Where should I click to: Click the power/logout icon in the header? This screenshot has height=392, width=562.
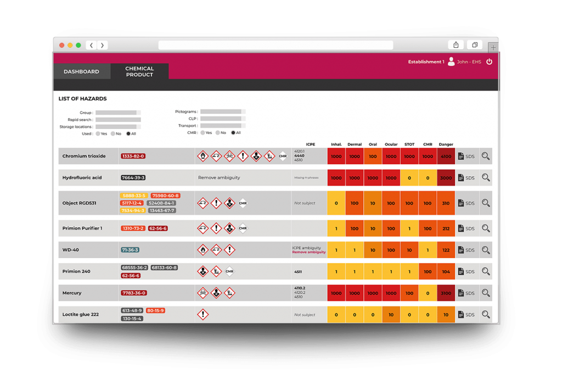click(x=489, y=62)
